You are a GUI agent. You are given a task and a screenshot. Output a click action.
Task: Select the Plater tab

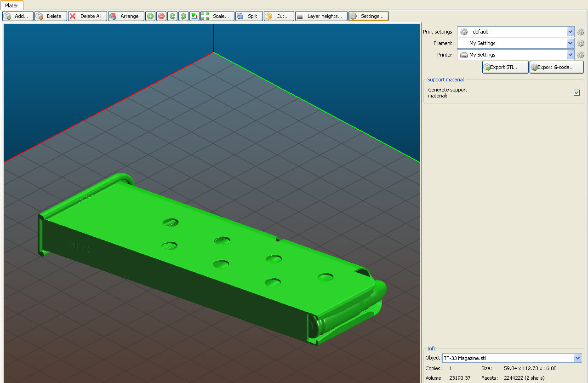point(11,6)
